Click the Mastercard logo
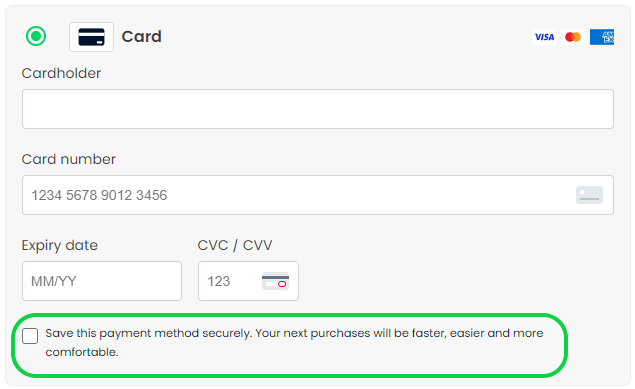 pyautogui.click(x=573, y=37)
